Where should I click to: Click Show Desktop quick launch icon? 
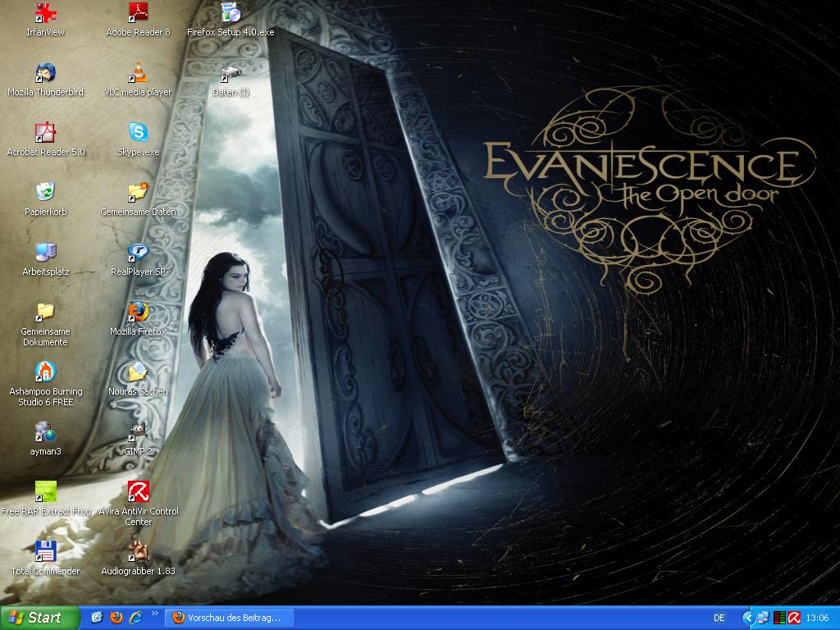(x=97, y=618)
